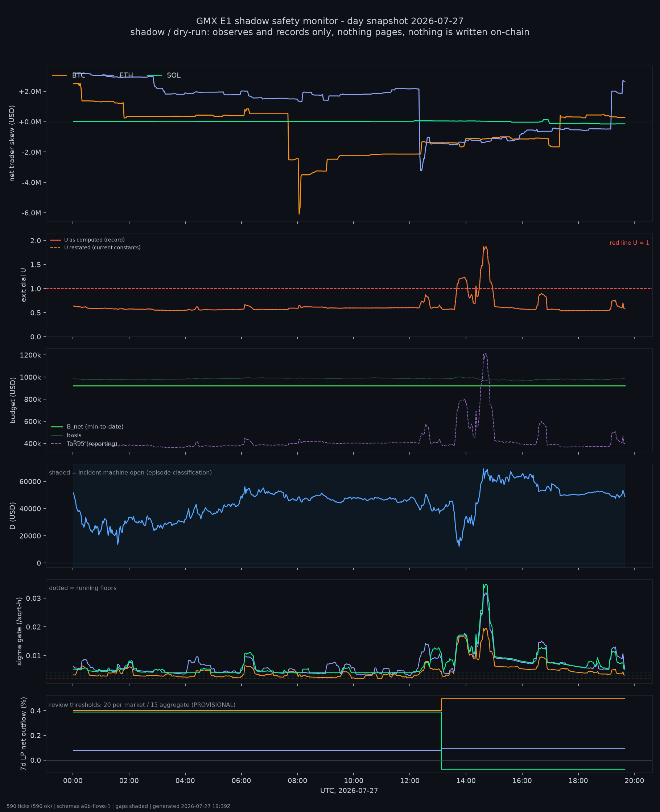Click the '20000' D axis tick

(x=30, y=536)
